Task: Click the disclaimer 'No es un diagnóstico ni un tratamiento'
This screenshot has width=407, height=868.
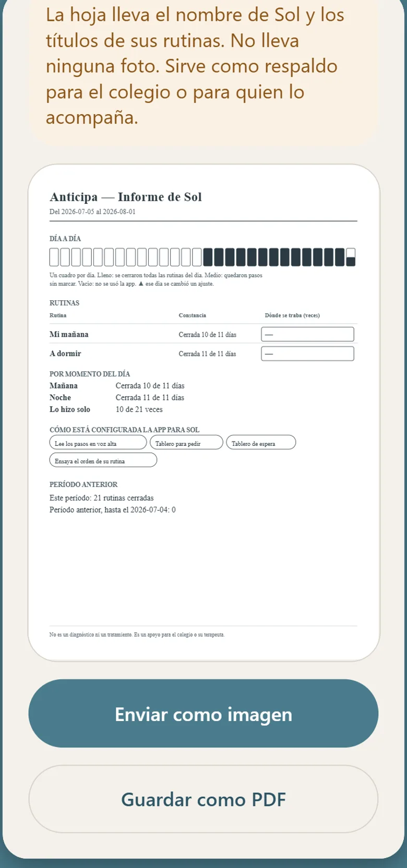Action: 137,634
